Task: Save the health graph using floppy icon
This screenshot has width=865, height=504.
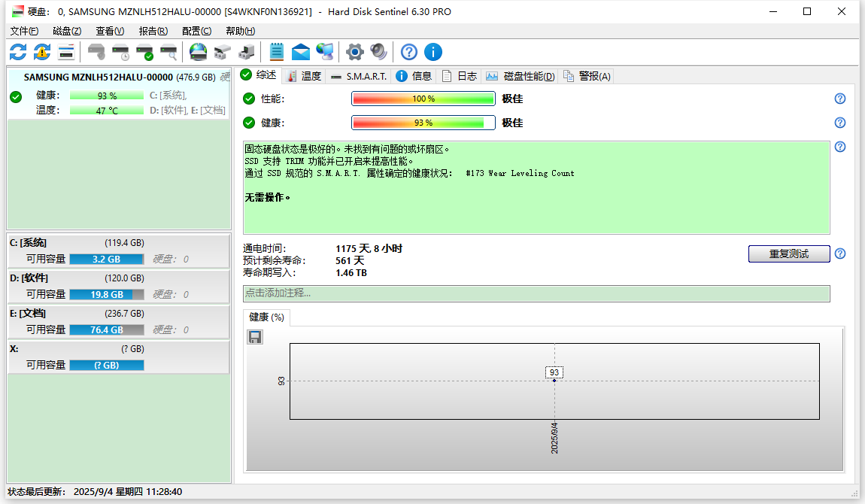Action: (255, 337)
